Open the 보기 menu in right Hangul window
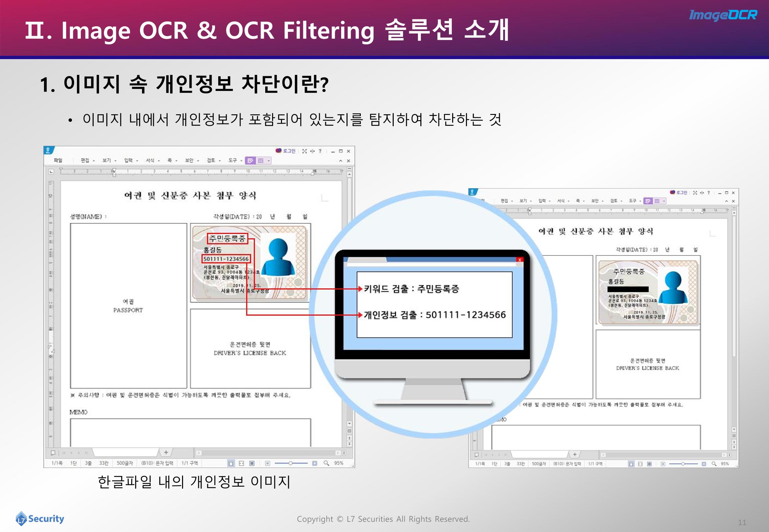The height and width of the screenshot is (532, 769). (x=523, y=201)
